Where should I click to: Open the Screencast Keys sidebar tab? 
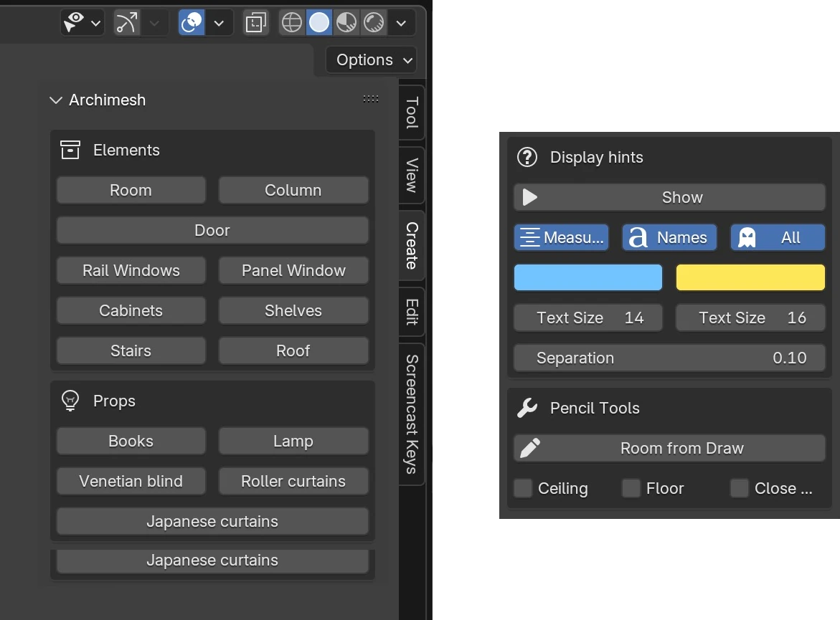pyautogui.click(x=412, y=414)
